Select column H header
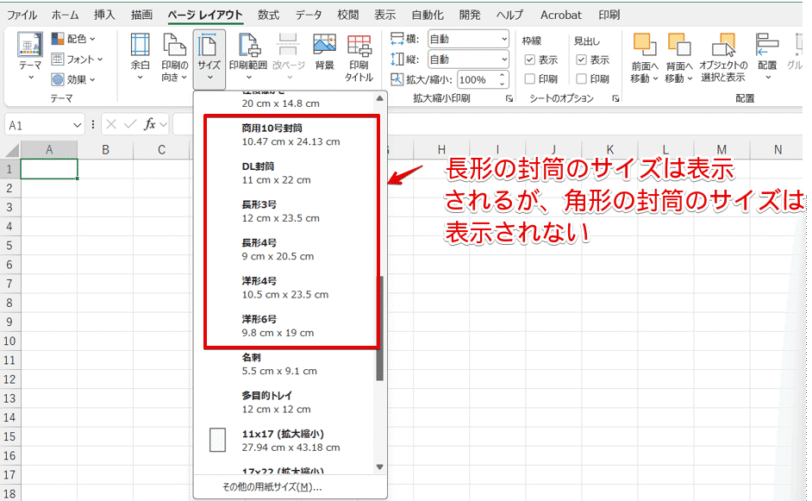 tap(441, 150)
